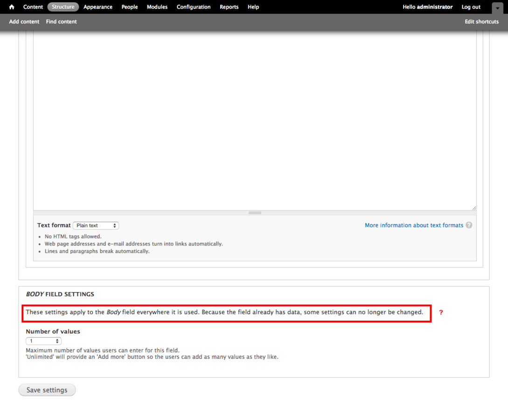Click inside the large body text area
This screenshot has width=508, height=420.
(255, 120)
